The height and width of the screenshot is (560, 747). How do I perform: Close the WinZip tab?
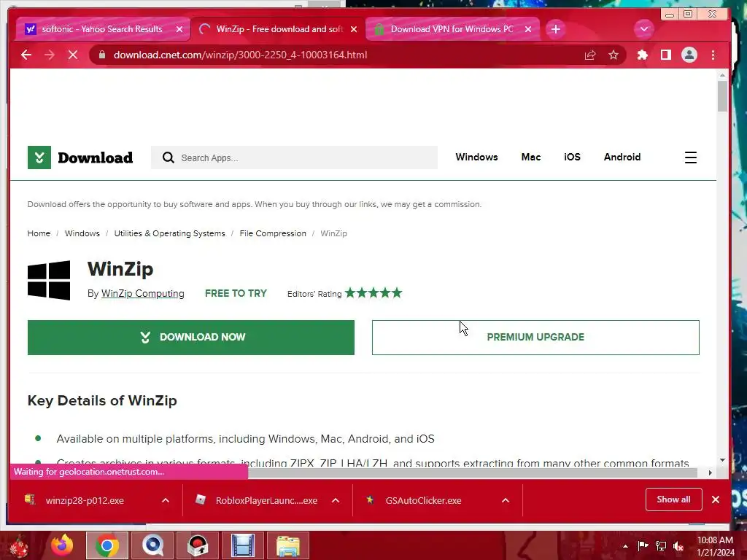click(x=354, y=29)
